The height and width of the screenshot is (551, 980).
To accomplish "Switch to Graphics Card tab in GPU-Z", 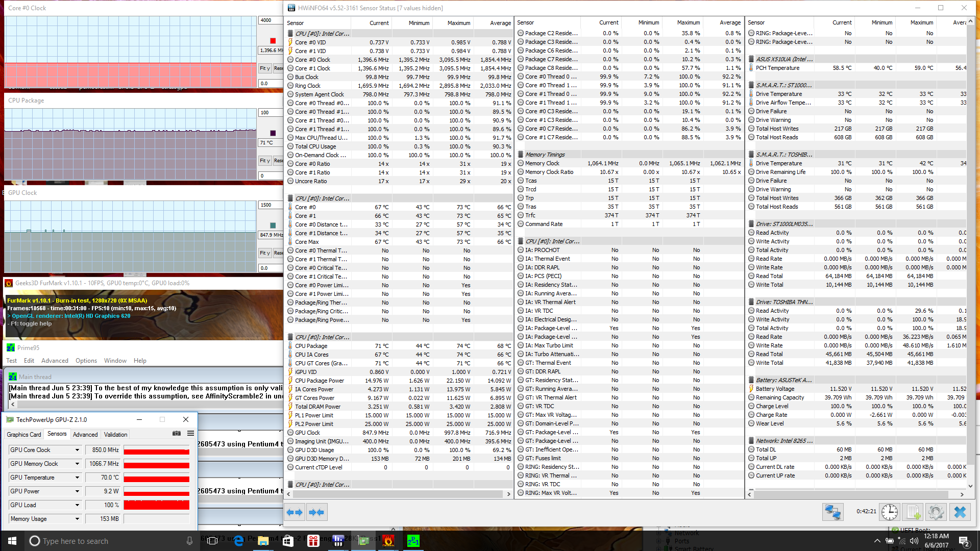I will coord(23,435).
